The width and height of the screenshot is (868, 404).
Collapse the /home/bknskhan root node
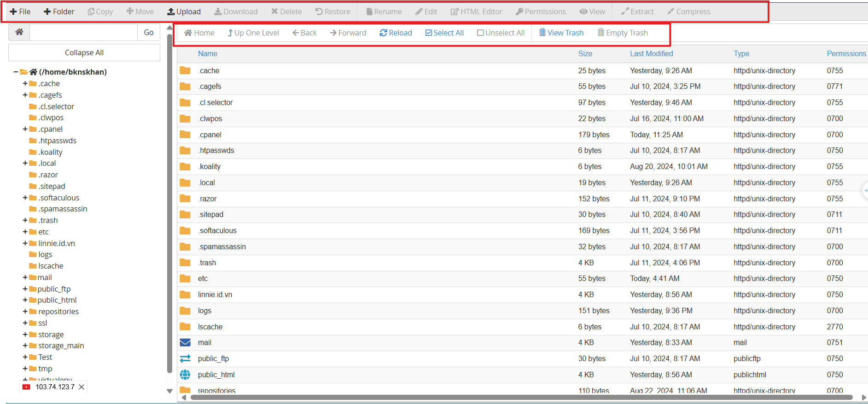(x=16, y=72)
